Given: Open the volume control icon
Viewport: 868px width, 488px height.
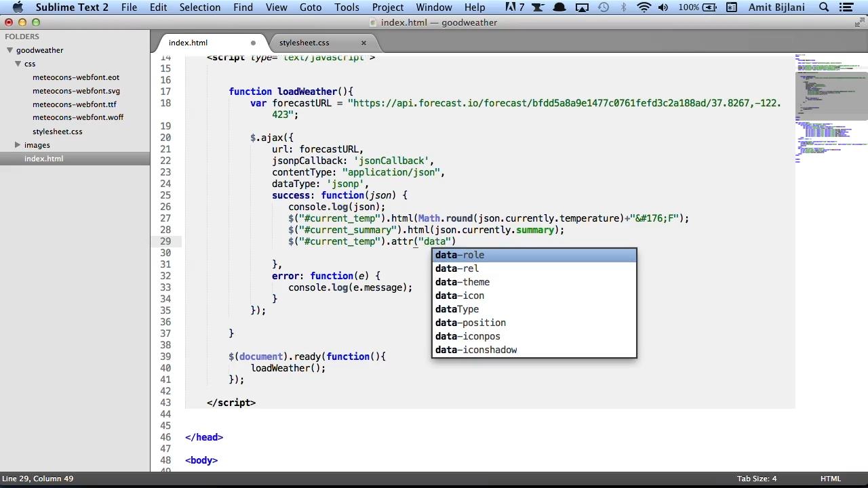Looking at the screenshot, I should tap(663, 7).
